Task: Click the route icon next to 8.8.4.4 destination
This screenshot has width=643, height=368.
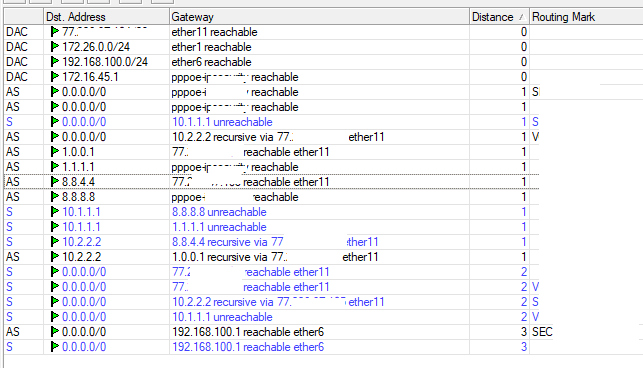Action: click(55, 182)
